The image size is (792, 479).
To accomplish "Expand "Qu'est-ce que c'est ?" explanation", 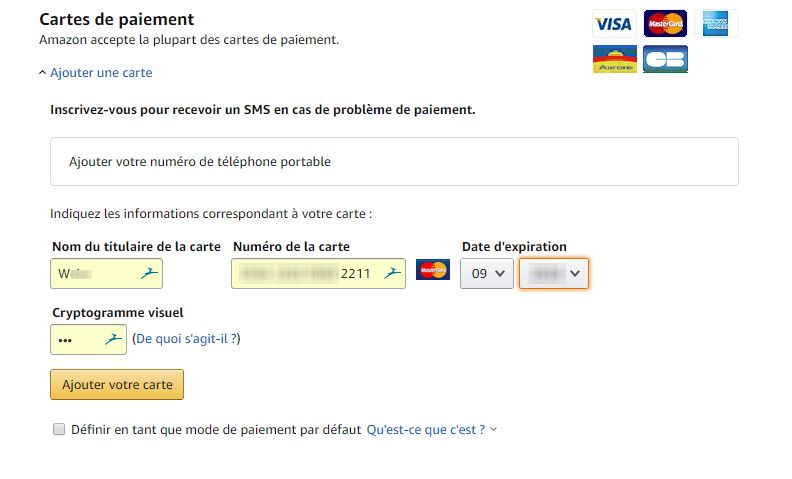I will click(x=431, y=429).
